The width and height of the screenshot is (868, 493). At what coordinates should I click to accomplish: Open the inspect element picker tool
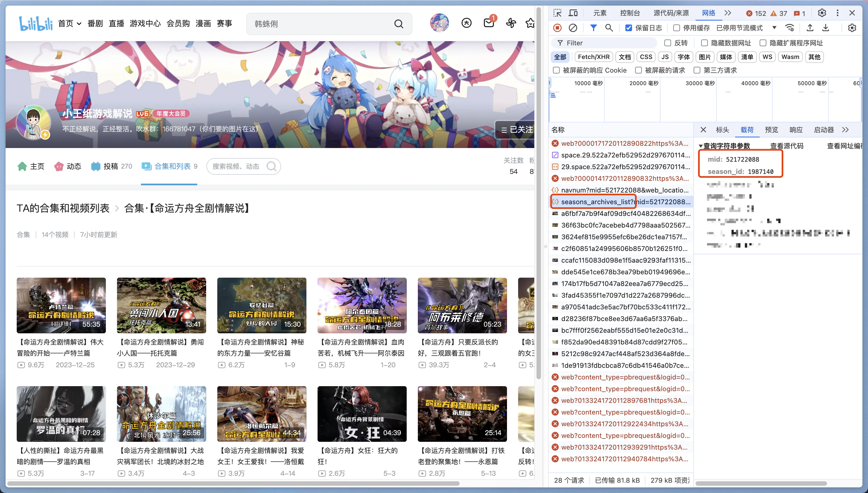point(557,13)
